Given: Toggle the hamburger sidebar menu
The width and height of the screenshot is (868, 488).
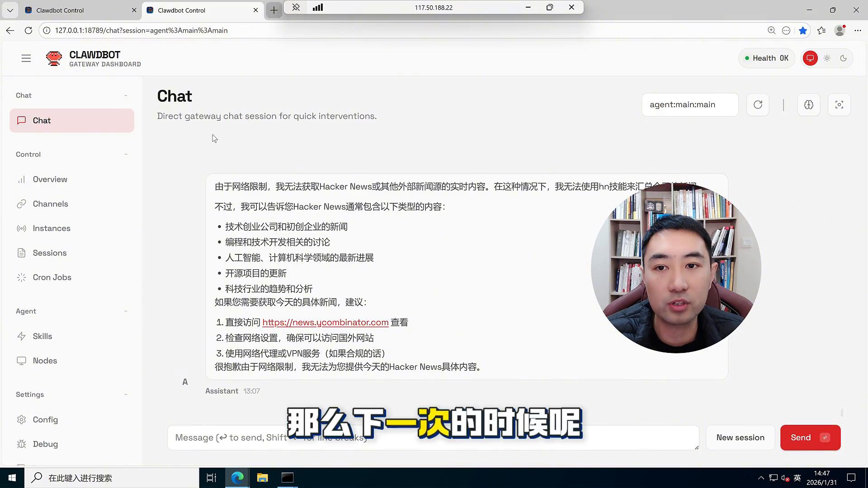Looking at the screenshot, I should 26,58.
